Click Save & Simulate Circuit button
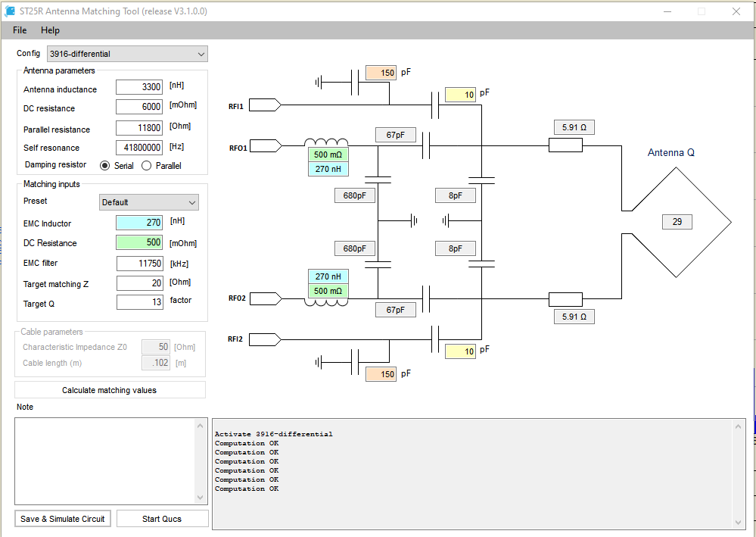 tap(63, 519)
